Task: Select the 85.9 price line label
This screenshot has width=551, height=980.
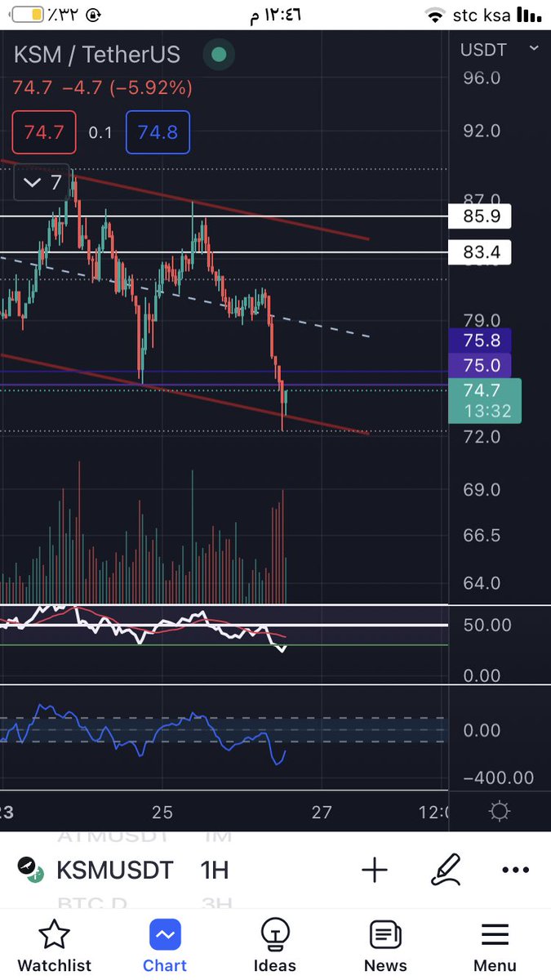Action: tap(482, 216)
